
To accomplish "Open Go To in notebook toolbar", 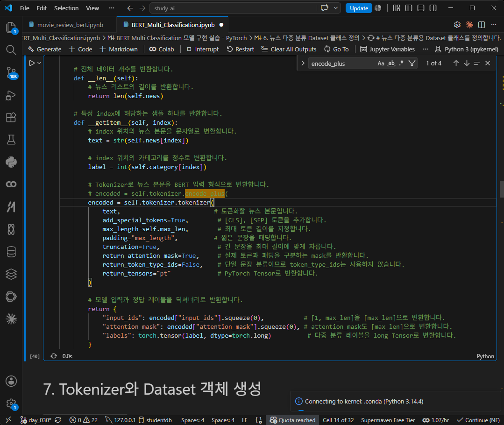I will (x=336, y=49).
